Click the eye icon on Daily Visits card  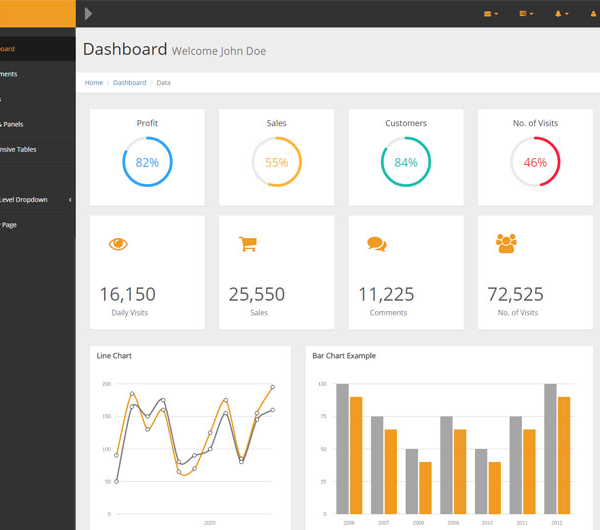(118, 244)
